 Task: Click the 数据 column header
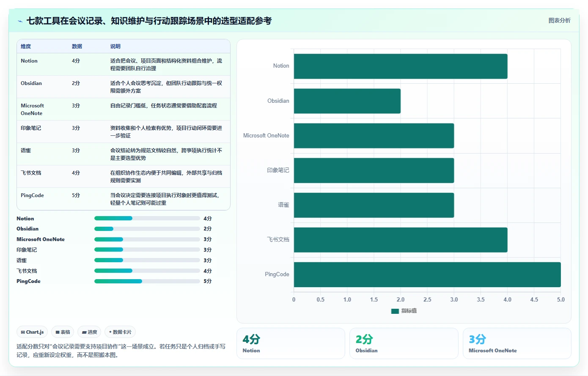77,47
